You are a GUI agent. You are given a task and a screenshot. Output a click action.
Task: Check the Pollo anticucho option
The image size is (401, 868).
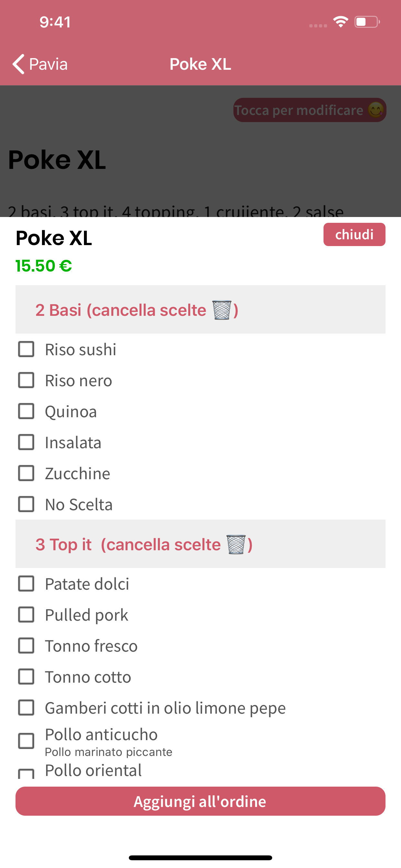point(26,741)
